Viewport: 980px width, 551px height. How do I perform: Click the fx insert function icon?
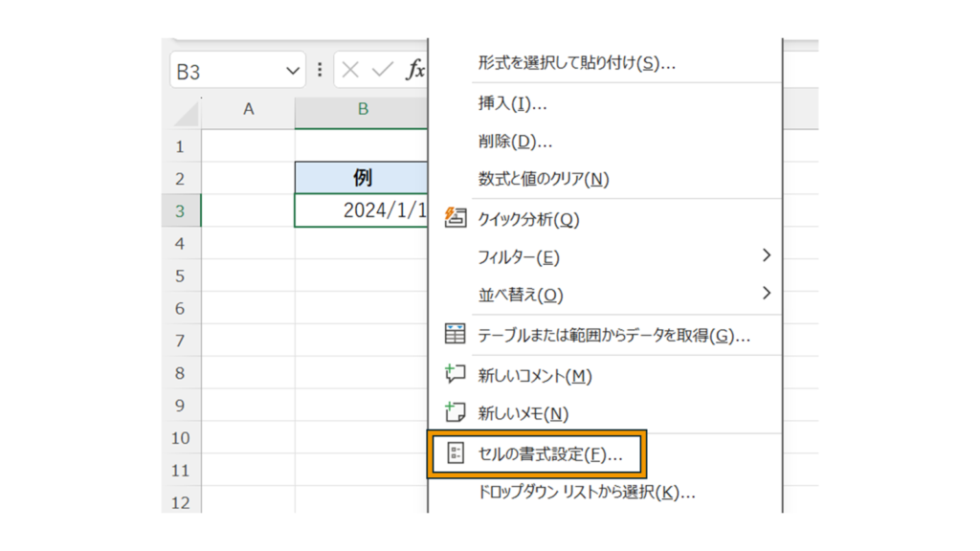click(415, 71)
